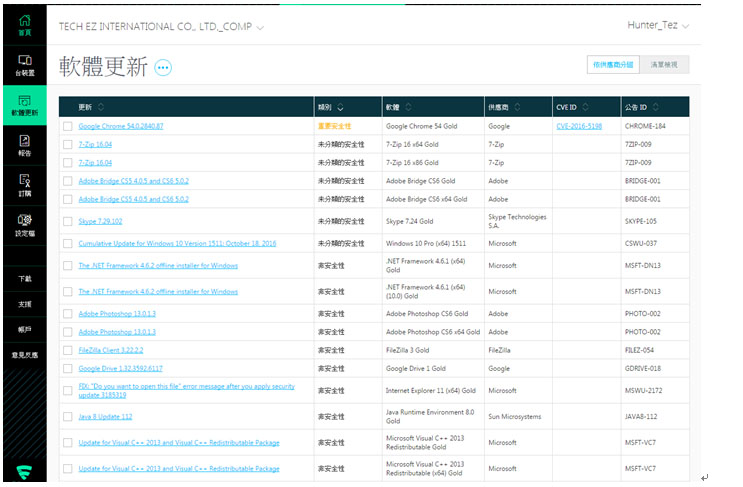Sort by the vendor column arrows
This screenshot has height=487, width=743.
[517, 107]
